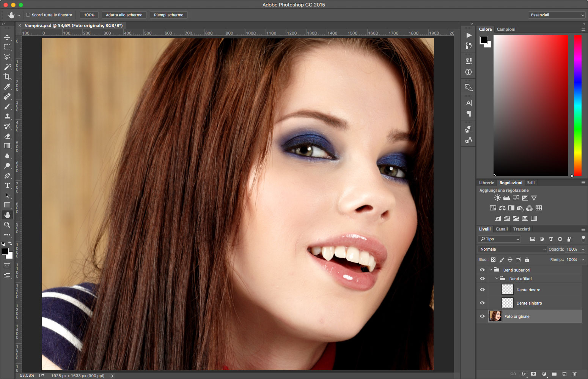Open the Riemp. fill dropdown arrow
Screen dimensions: 588x379
click(583, 260)
